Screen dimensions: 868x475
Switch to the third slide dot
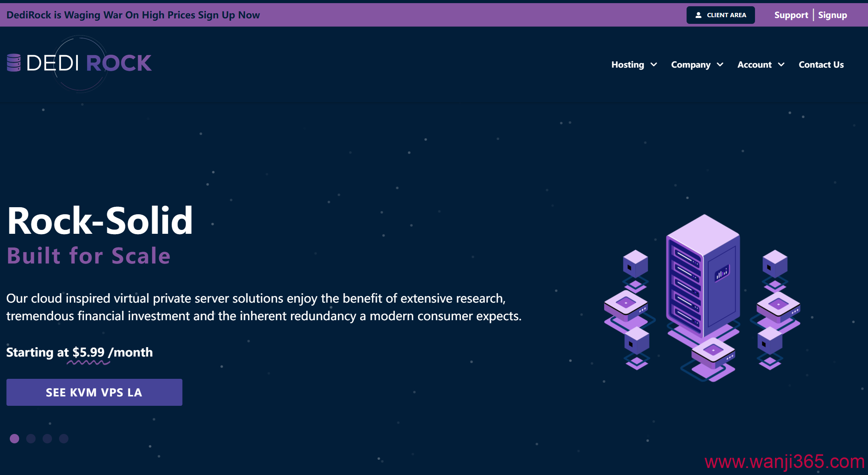[47, 439]
